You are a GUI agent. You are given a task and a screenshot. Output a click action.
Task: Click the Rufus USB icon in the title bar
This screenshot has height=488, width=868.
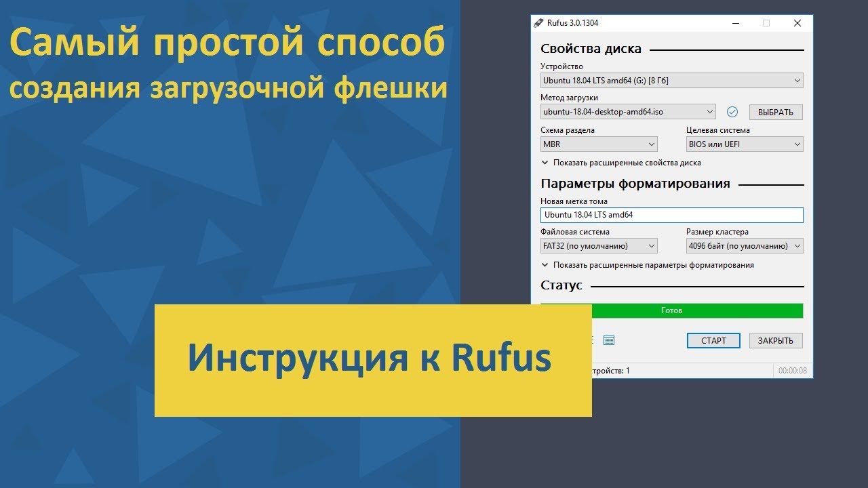(x=538, y=23)
